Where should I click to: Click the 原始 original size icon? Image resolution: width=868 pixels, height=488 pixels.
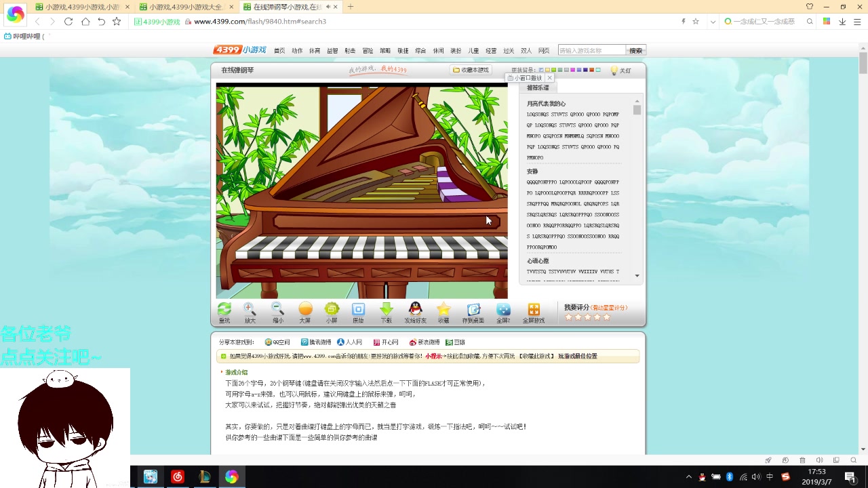(358, 310)
